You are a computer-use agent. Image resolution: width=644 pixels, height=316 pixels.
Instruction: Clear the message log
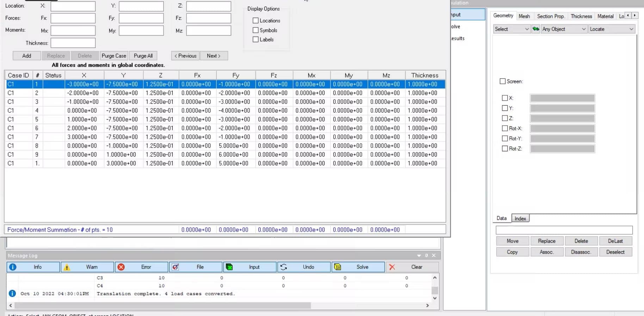[x=412, y=267]
